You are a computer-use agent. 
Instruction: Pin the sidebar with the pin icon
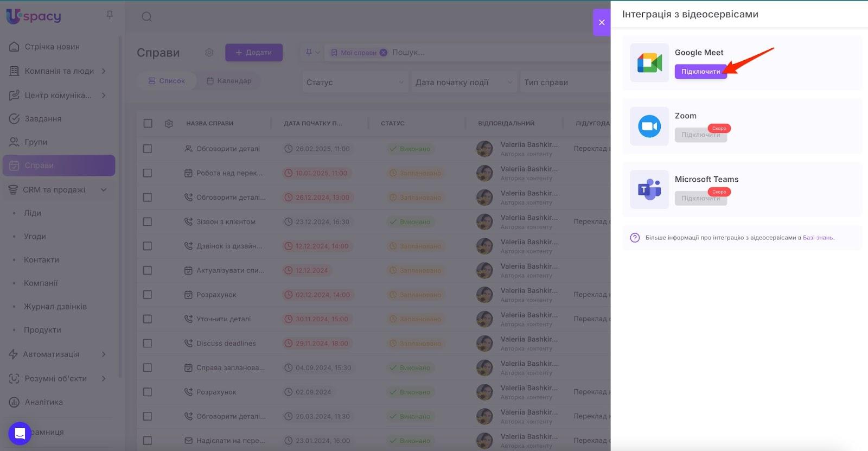[110, 15]
